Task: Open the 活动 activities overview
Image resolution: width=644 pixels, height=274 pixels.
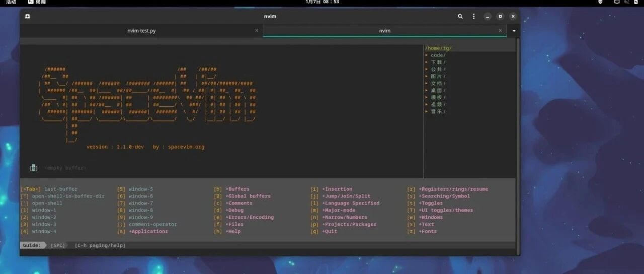Action: click(x=11, y=2)
